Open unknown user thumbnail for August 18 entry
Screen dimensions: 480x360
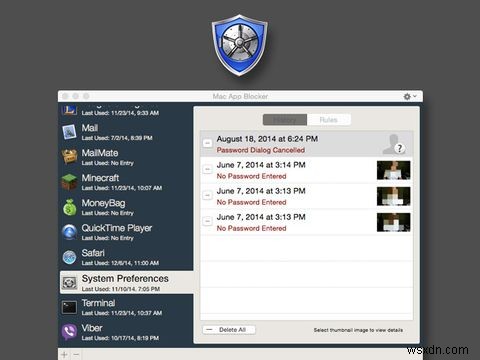(x=394, y=144)
